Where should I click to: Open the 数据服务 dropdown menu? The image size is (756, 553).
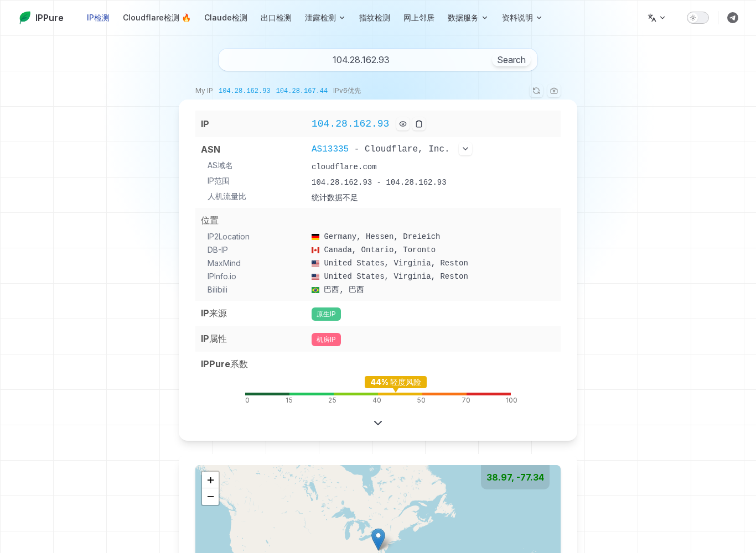pos(468,18)
